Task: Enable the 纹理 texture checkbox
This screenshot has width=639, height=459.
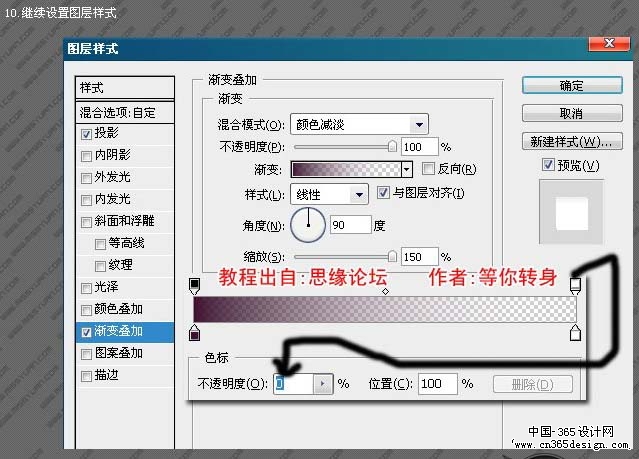Action: (x=100, y=266)
